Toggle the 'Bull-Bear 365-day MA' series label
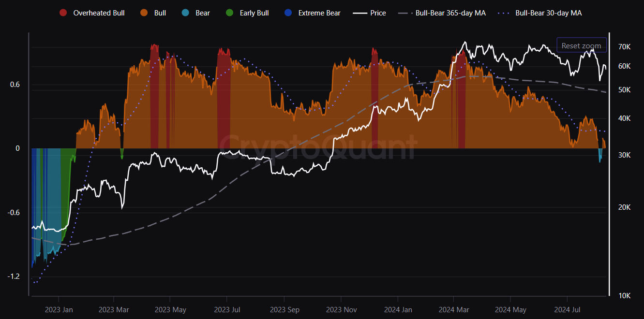644x319 pixels. (x=450, y=13)
